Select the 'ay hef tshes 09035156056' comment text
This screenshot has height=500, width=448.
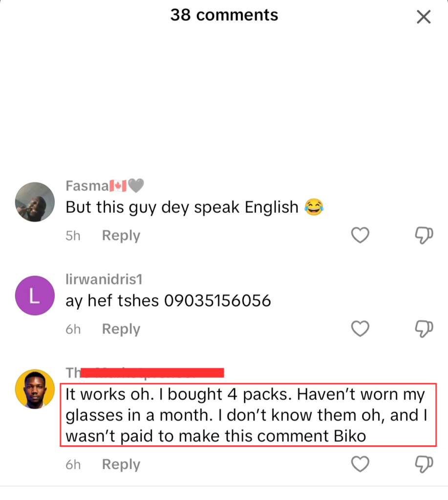[x=168, y=301]
